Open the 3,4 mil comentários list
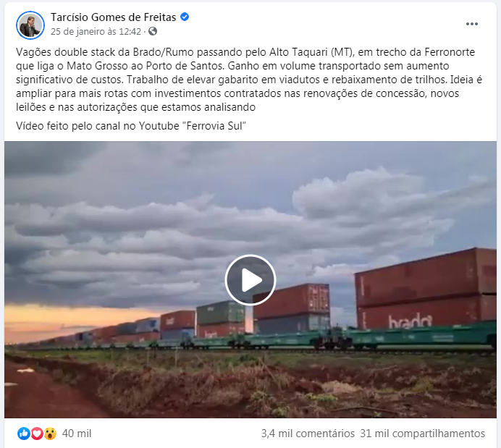Image resolution: width=501 pixels, height=448 pixels. click(308, 434)
